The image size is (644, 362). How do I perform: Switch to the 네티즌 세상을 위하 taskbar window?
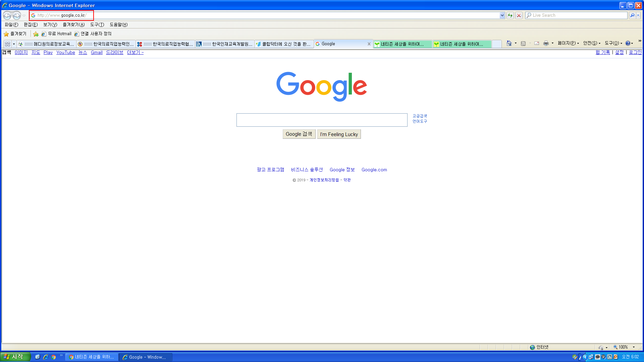coord(92,357)
